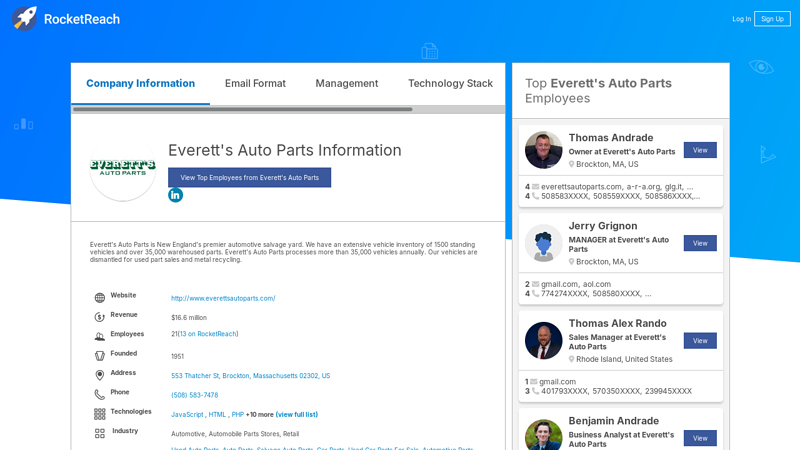Click the Log In link
Image resolution: width=800 pixels, height=450 pixels.
741,19
